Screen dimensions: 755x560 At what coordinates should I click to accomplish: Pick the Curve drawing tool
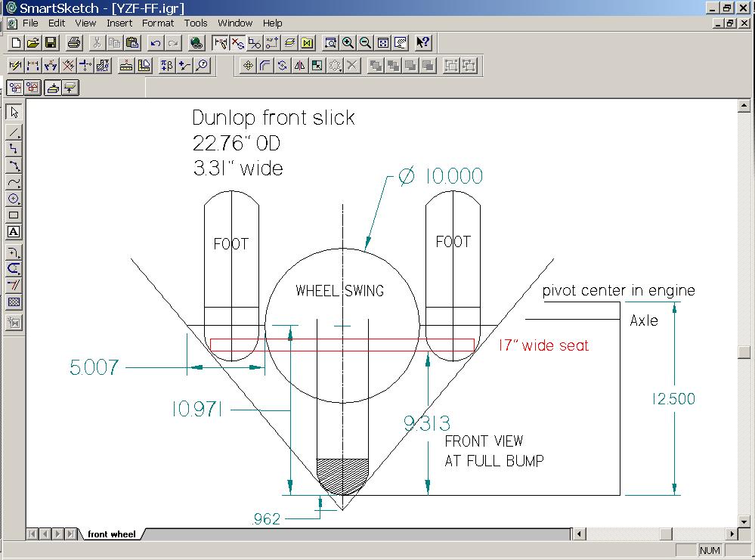14,182
